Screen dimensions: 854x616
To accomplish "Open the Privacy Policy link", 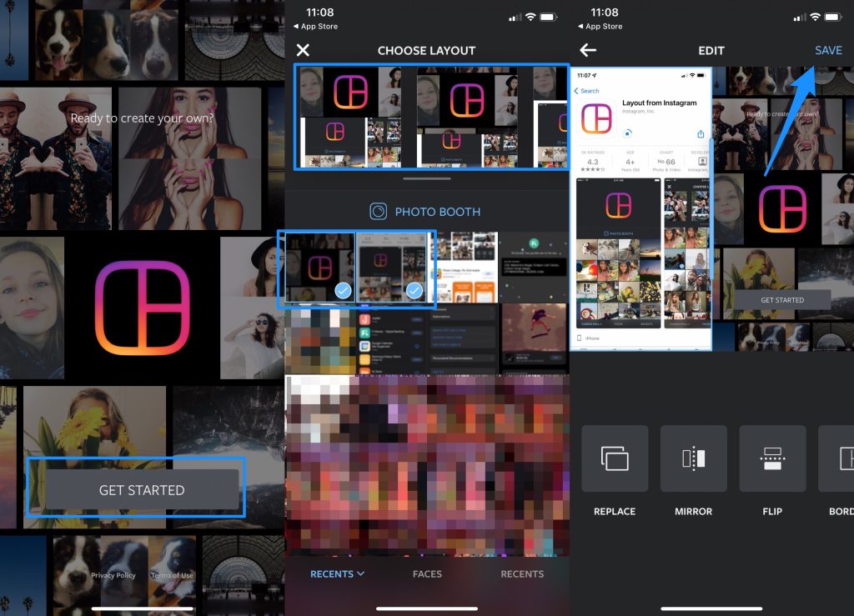I will [113, 575].
